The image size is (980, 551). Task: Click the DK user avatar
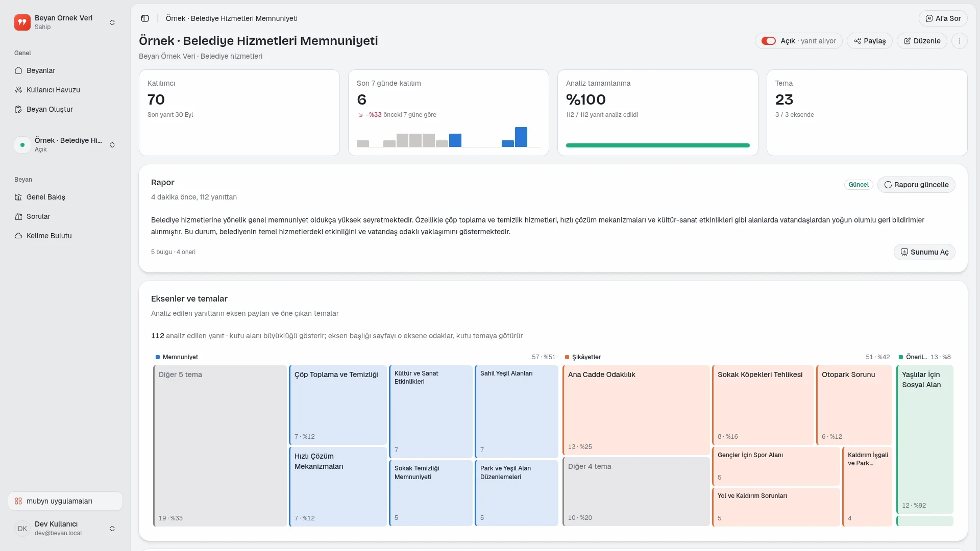click(22, 529)
